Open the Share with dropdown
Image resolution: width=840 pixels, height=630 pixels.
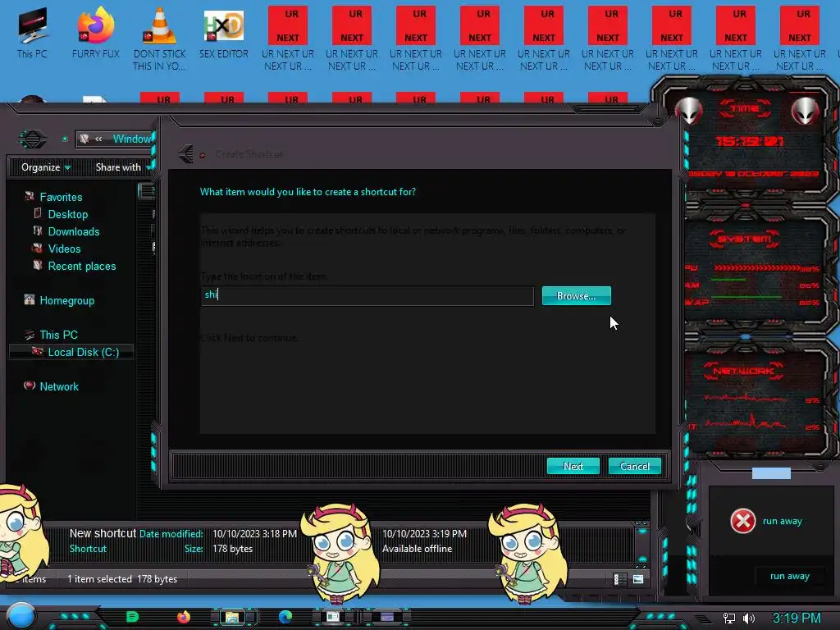(x=123, y=167)
